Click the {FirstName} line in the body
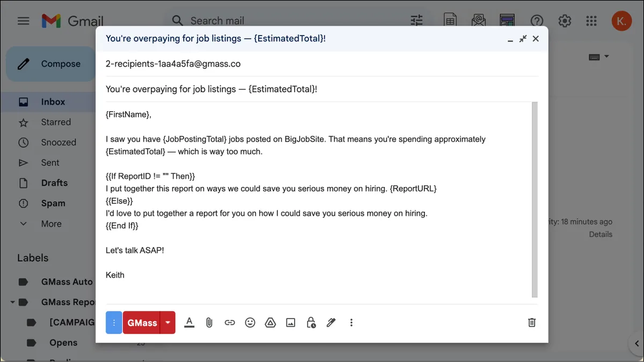 [x=129, y=114]
